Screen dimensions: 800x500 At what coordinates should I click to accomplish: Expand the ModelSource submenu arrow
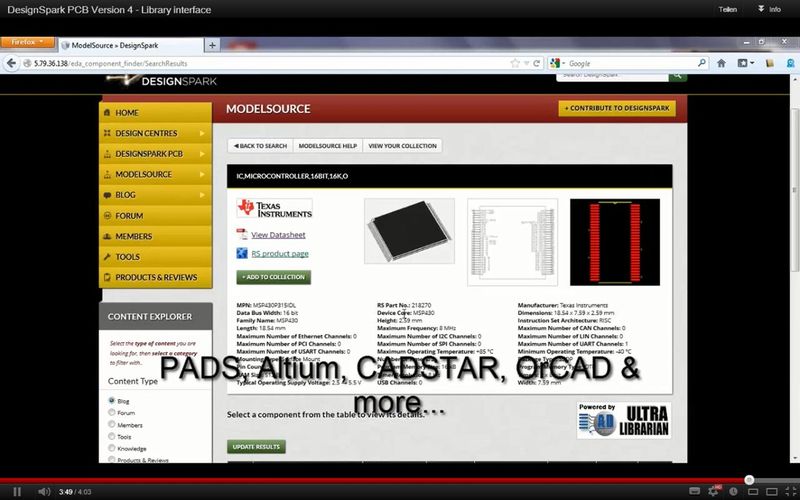coord(202,174)
